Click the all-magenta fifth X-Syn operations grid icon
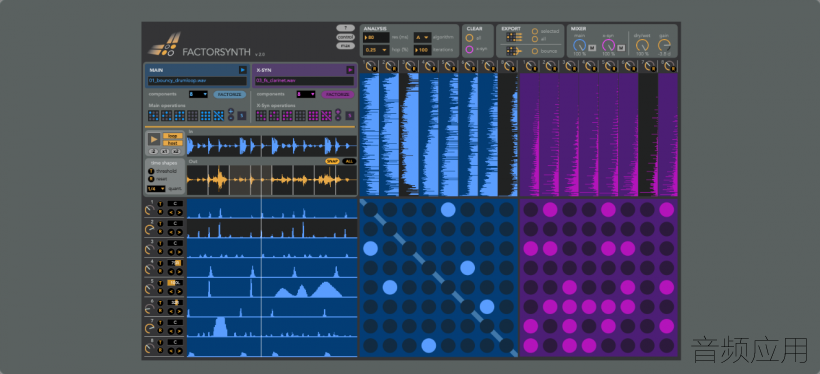This screenshot has height=374, width=820. [x=313, y=116]
